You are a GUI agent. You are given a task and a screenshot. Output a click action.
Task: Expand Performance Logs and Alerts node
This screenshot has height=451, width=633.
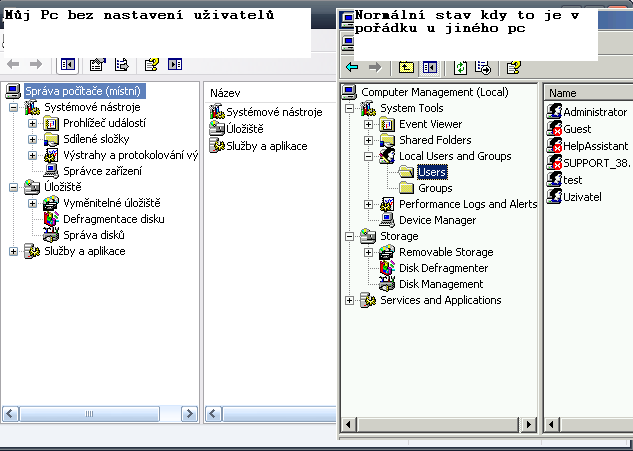point(368,204)
